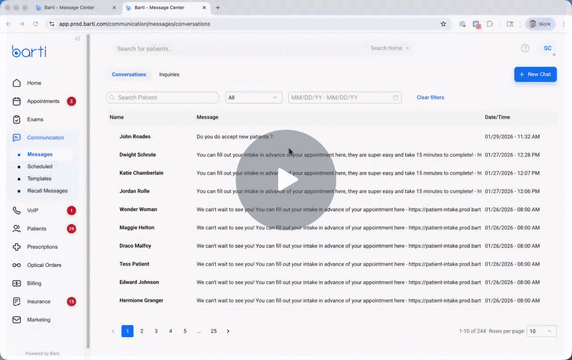The image size is (572, 360).
Task: Open Home in sidebar
Action: tap(34, 83)
